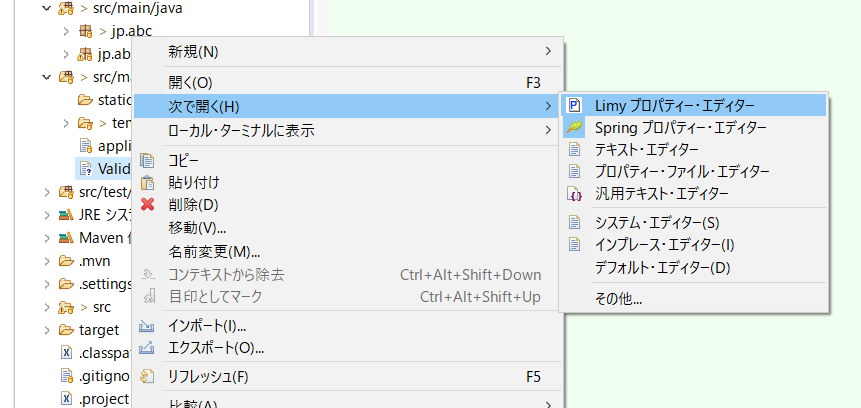Click the import icon beside インポート
Image resolution: width=861 pixels, height=408 pixels.
[x=148, y=326]
